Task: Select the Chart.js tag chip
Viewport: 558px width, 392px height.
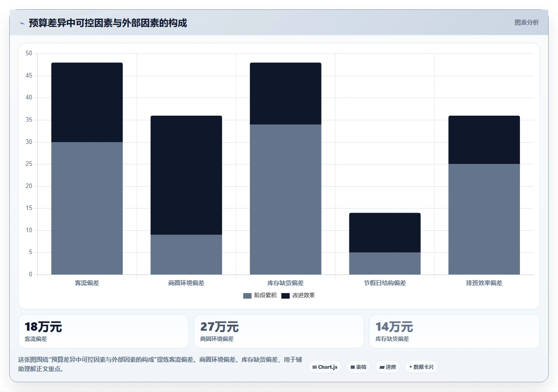Action: tap(325, 367)
